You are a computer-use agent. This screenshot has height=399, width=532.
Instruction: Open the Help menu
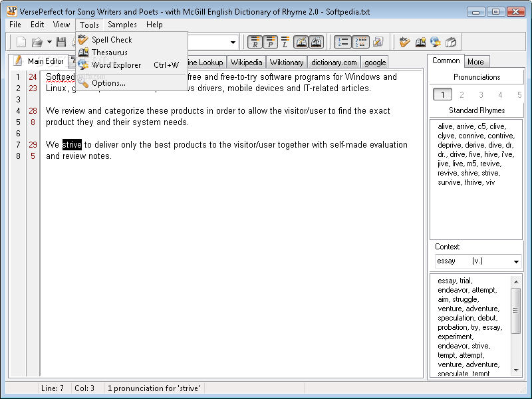point(154,25)
